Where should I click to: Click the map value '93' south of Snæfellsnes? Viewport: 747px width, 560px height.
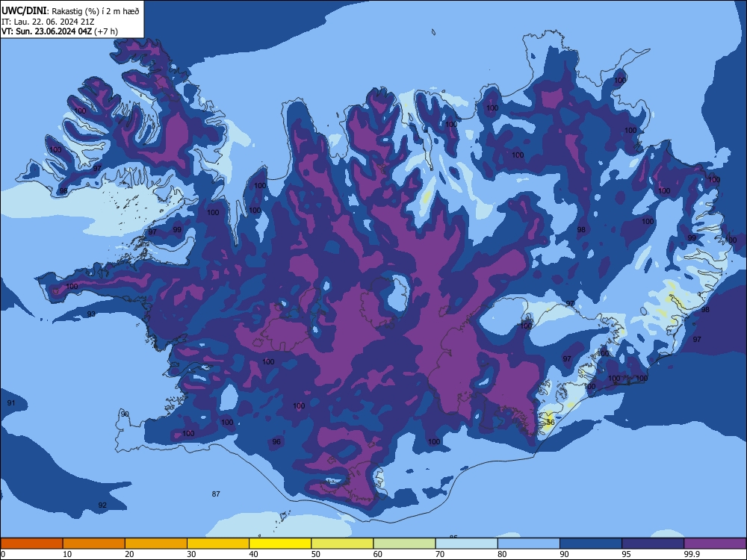91,314
